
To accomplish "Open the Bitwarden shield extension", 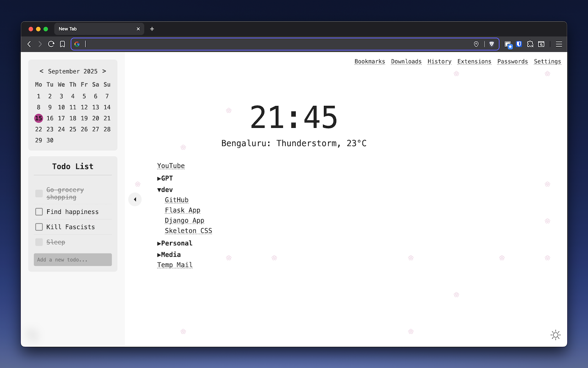I will 519,44.
